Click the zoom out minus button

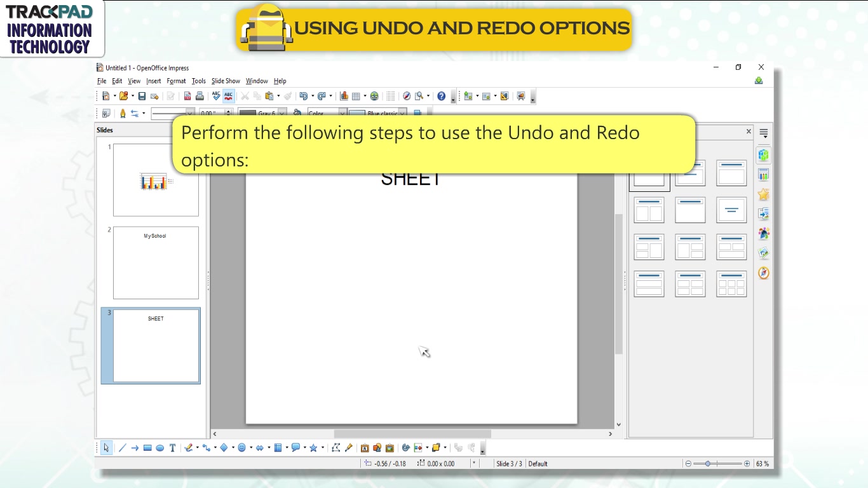(x=688, y=464)
